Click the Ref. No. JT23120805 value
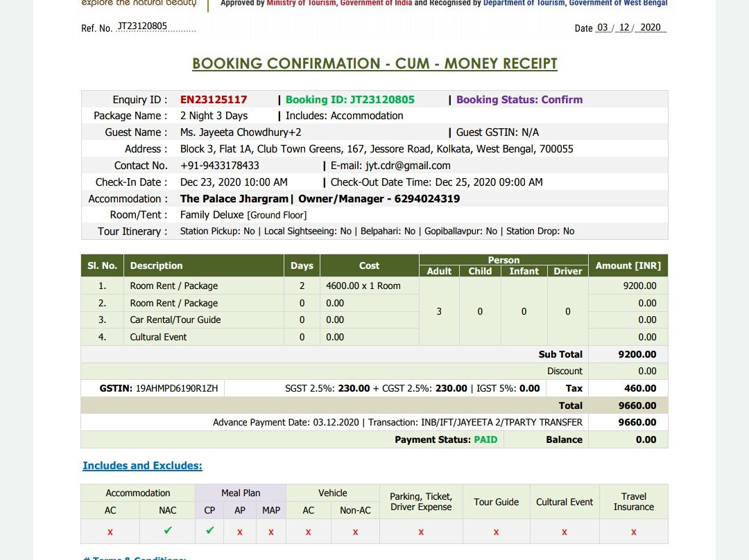The image size is (749, 560). tap(142, 26)
